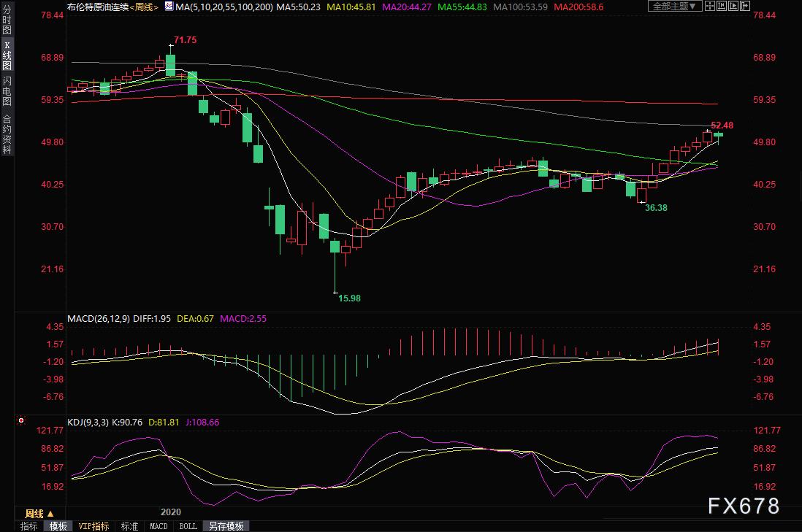Click the 15.98 low price marker
This screenshot has width=802, height=532.
tap(348, 298)
